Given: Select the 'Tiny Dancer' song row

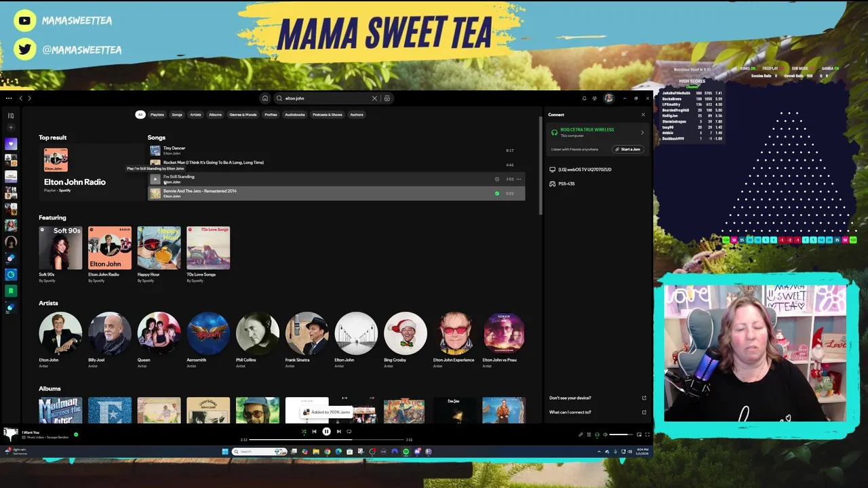Looking at the screenshot, I should [336, 150].
